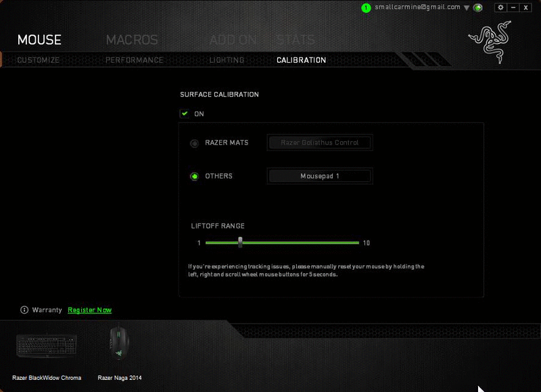Select the Others radio button
Image resolution: width=541 pixels, height=392 pixels.
(x=195, y=176)
